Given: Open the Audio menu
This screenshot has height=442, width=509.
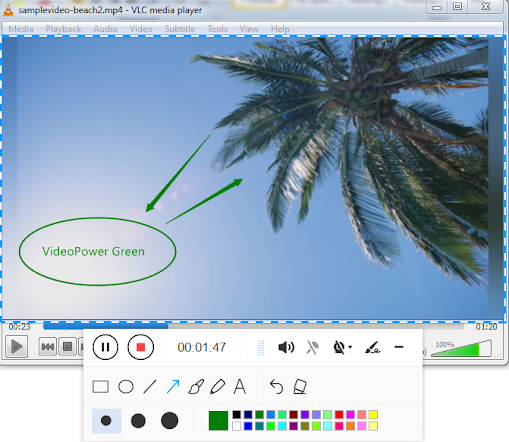Looking at the screenshot, I should (105, 29).
